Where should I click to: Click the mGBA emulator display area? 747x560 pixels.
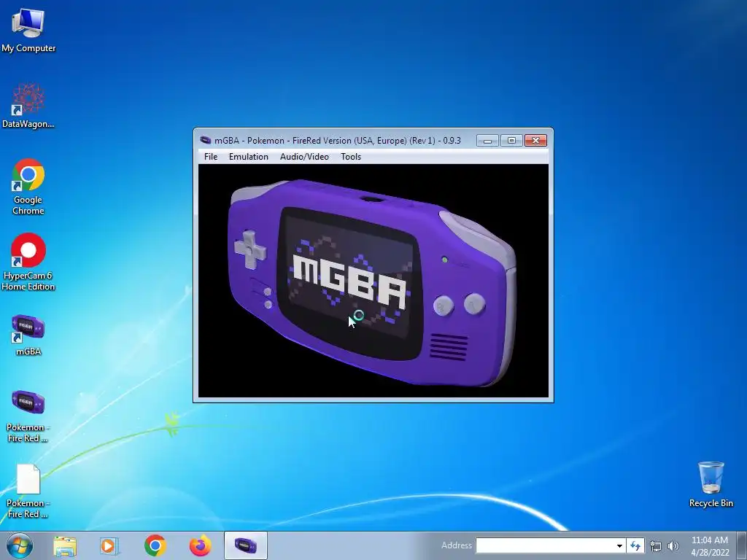(373, 281)
